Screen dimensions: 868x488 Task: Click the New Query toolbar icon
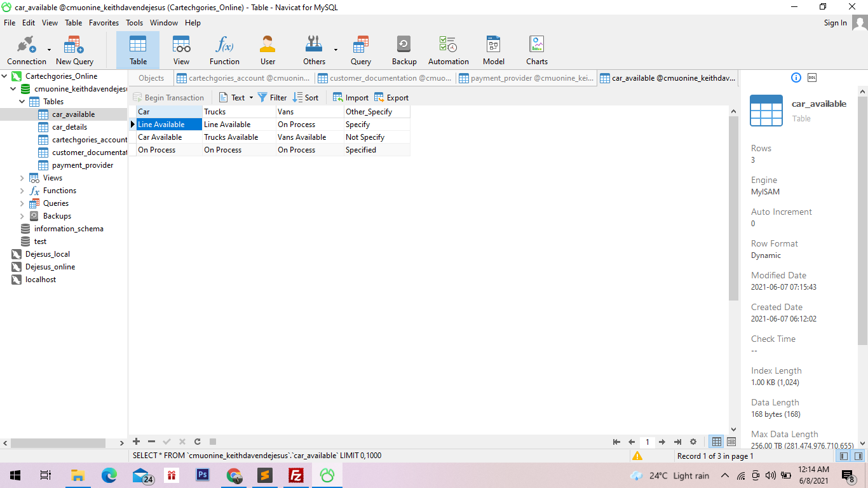pyautogui.click(x=74, y=51)
